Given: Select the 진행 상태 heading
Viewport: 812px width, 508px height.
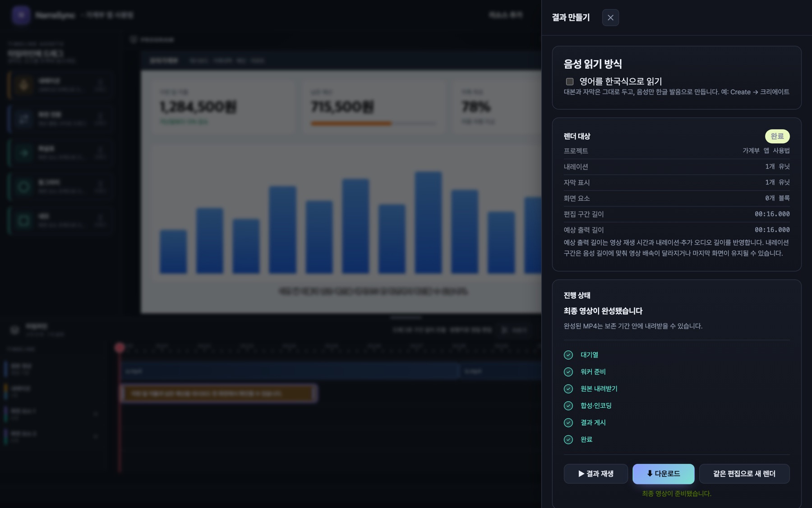Looking at the screenshot, I should coord(577,295).
